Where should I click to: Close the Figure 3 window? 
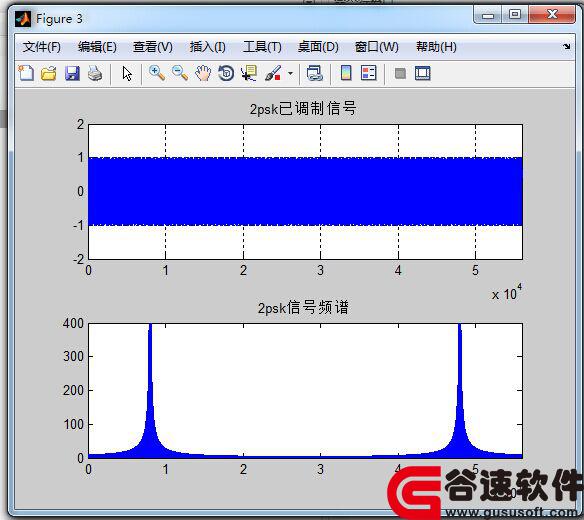pos(552,15)
